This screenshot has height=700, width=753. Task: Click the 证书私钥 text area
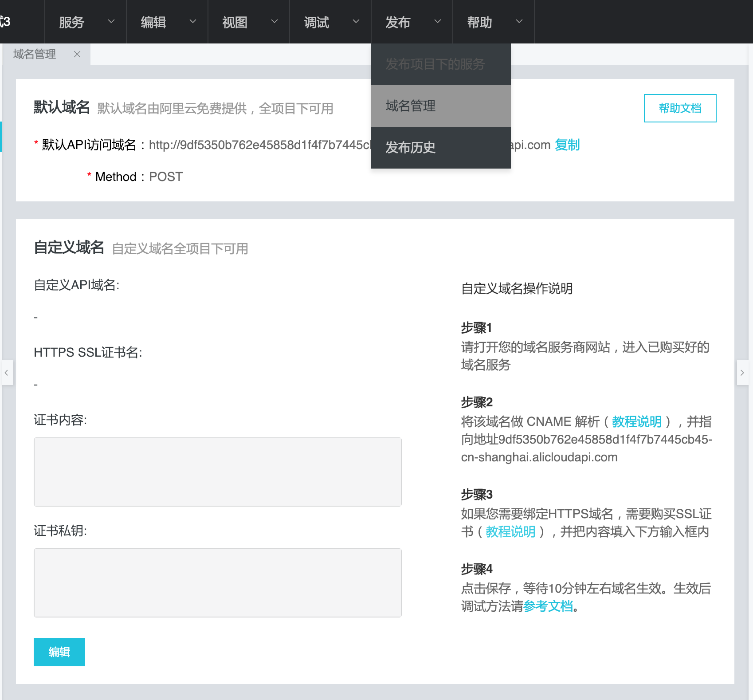[218, 583]
